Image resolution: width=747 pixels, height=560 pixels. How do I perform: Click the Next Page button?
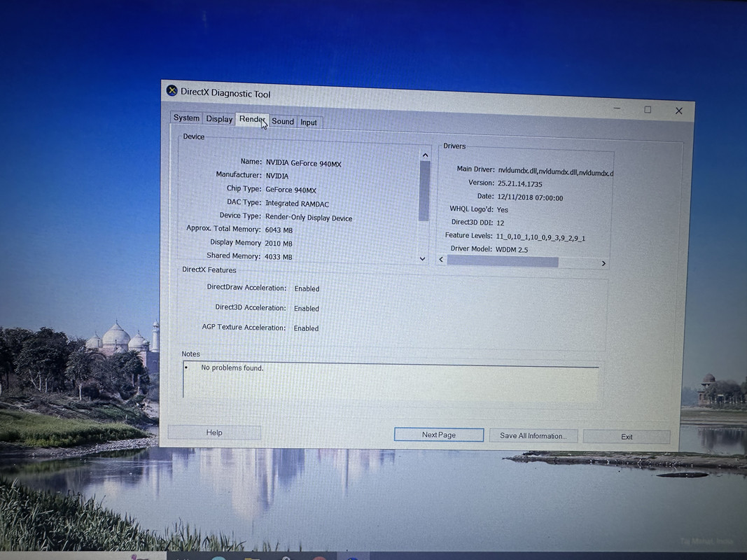tap(439, 435)
